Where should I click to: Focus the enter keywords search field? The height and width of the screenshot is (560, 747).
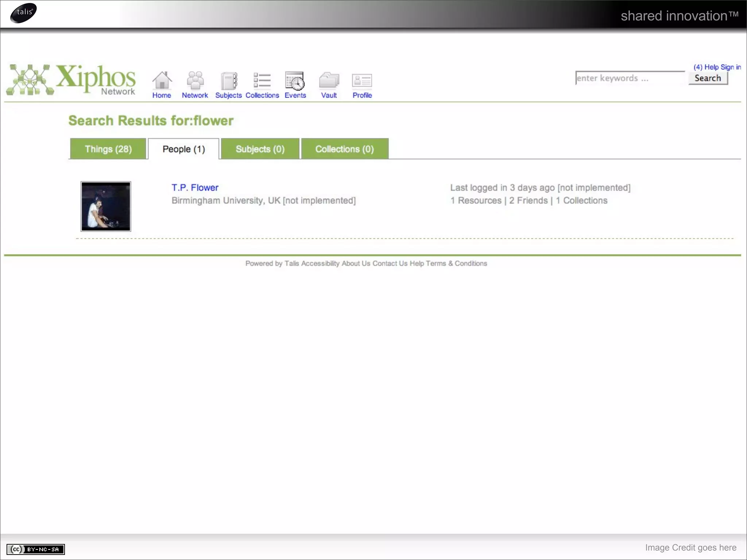click(x=630, y=78)
